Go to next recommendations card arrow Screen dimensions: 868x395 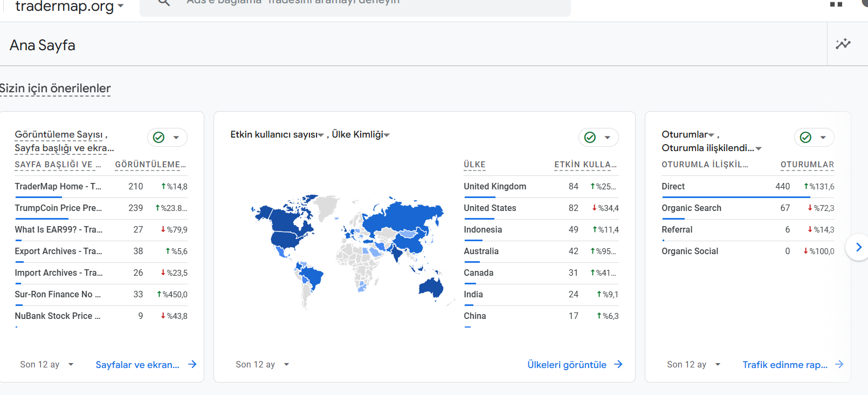858,247
